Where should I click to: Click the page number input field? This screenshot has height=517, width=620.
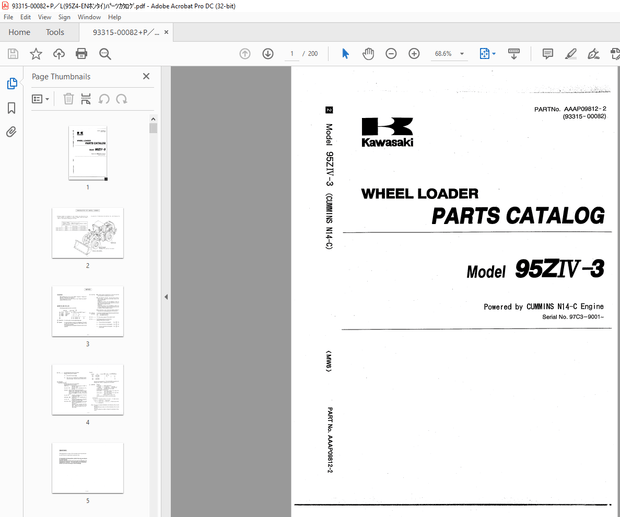click(292, 53)
